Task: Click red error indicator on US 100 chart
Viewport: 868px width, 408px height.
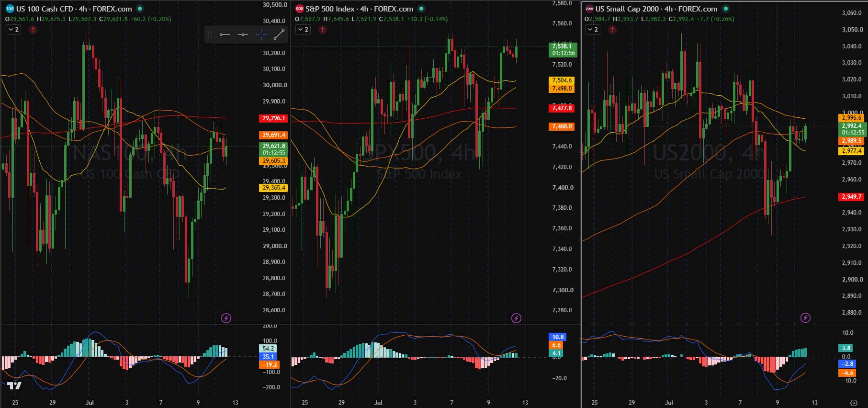Action: tap(33, 30)
